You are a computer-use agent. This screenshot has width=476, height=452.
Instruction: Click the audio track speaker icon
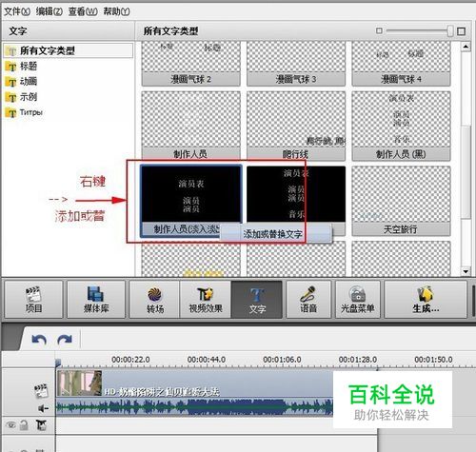click(43, 408)
